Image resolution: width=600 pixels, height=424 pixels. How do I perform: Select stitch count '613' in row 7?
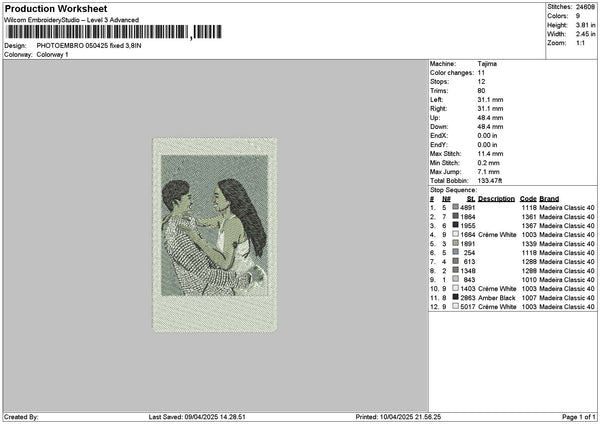[x=469, y=262]
